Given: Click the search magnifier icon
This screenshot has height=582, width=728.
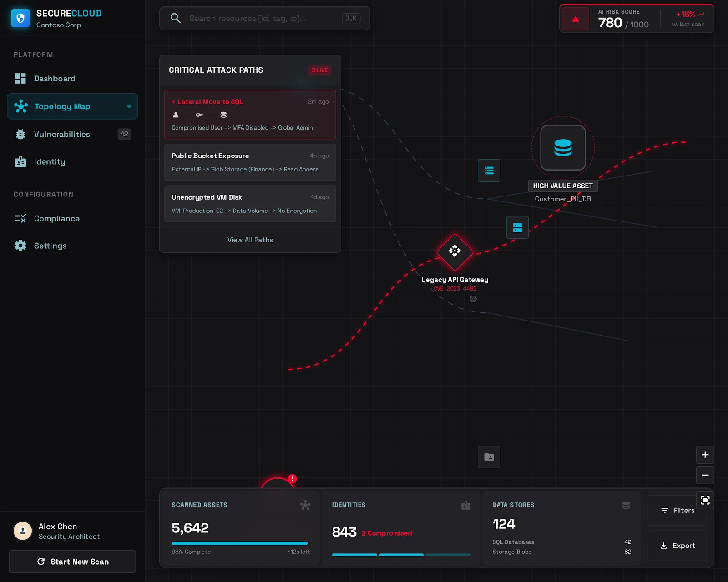Looking at the screenshot, I should coord(176,18).
